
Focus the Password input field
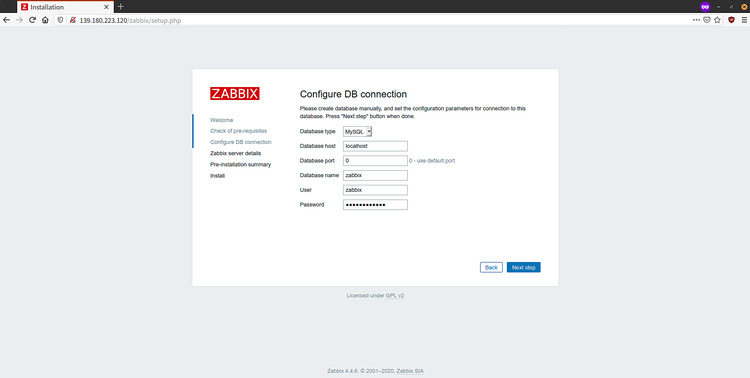(x=375, y=205)
